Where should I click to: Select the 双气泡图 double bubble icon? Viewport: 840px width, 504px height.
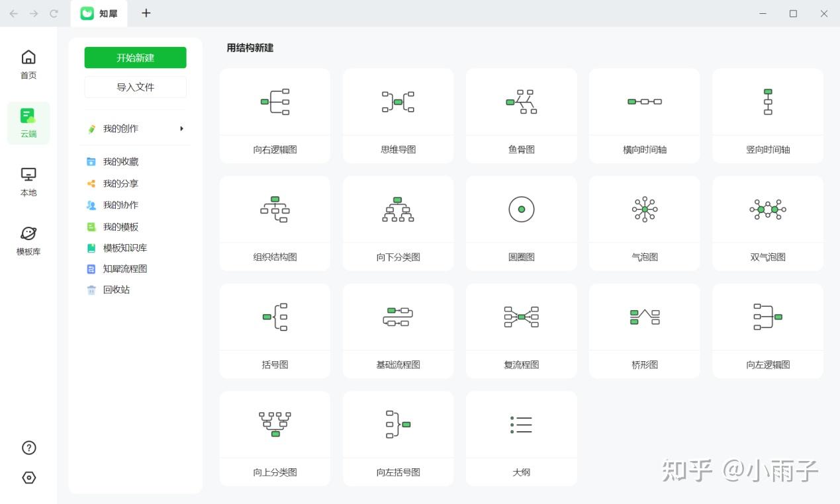(x=768, y=210)
